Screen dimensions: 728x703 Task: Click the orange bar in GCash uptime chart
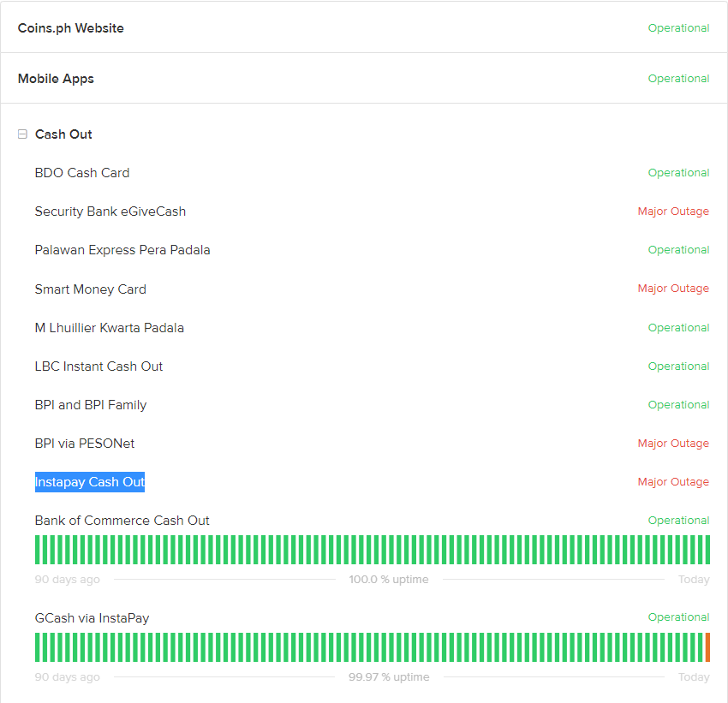coord(707,647)
